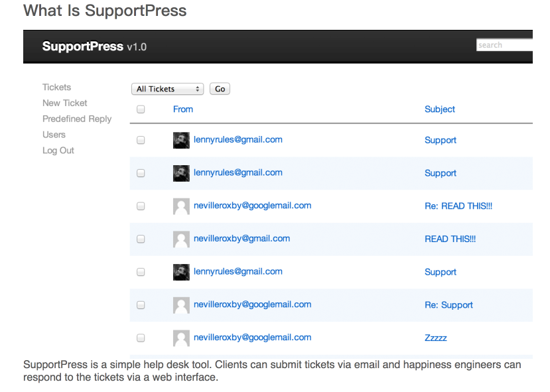Go to New Ticket in sidebar
Screen dimensions: 550x392
pos(64,103)
